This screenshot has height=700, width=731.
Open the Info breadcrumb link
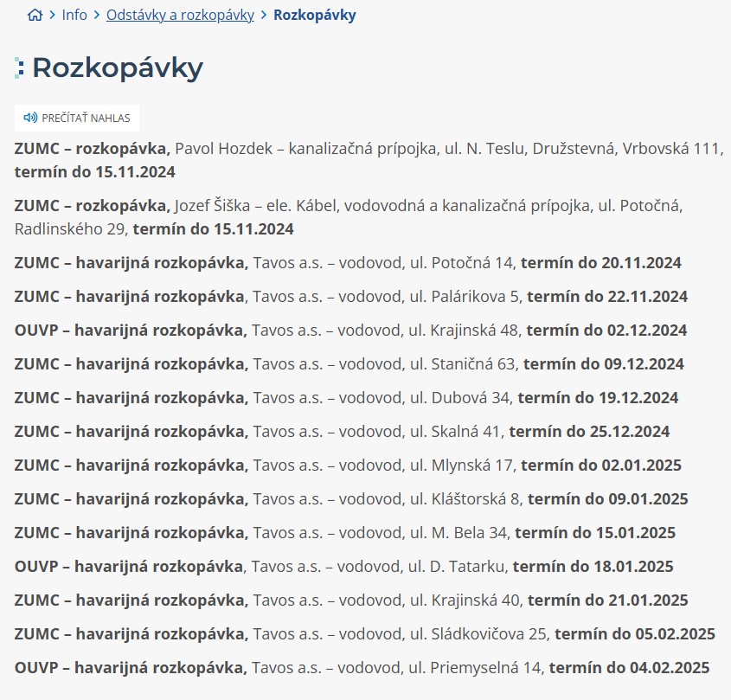(74, 15)
